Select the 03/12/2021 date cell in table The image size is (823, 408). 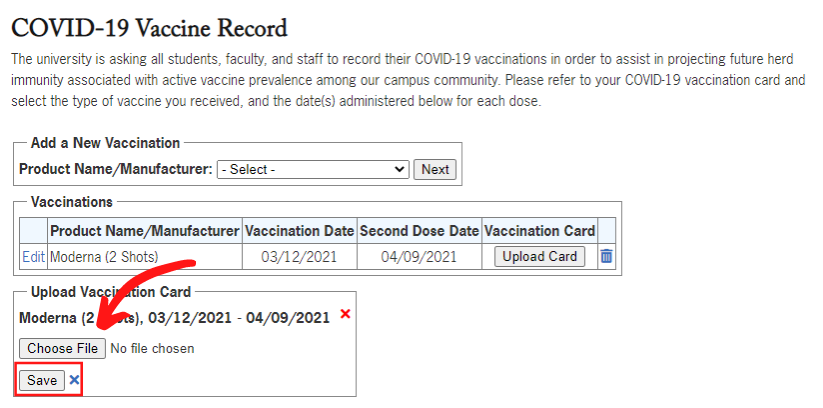click(x=300, y=257)
